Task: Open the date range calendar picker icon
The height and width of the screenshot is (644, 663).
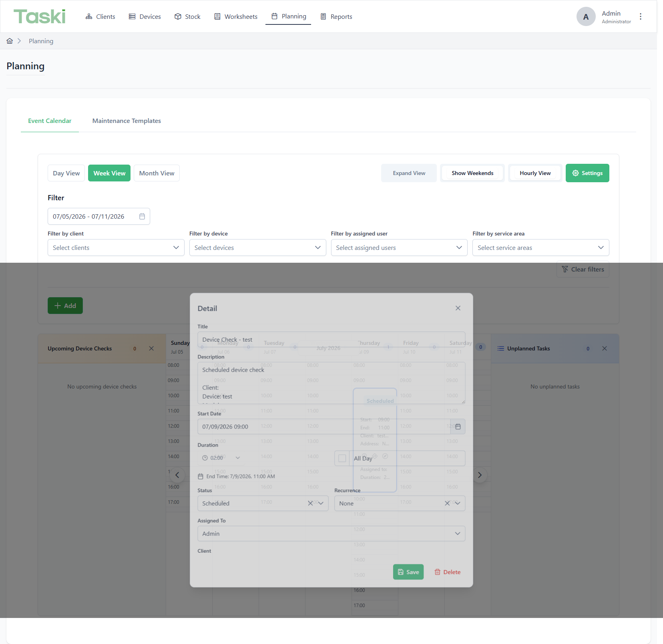Action: point(142,216)
